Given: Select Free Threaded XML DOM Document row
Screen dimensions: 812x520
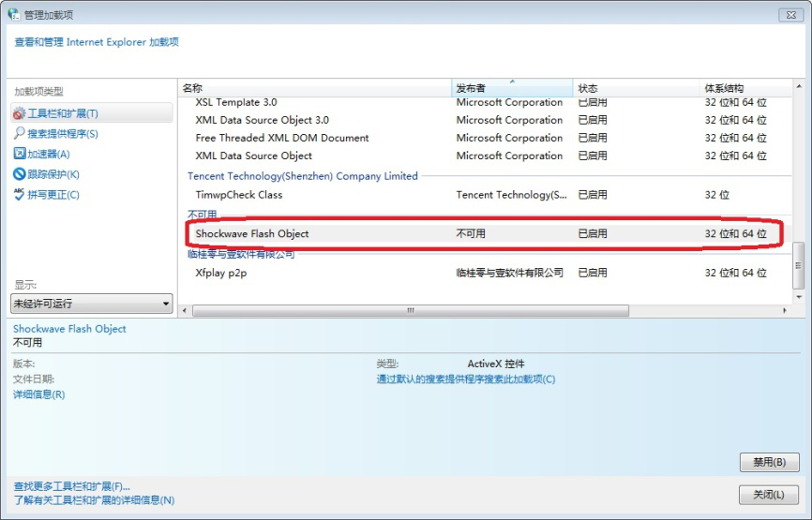Looking at the screenshot, I should coord(486,138).
